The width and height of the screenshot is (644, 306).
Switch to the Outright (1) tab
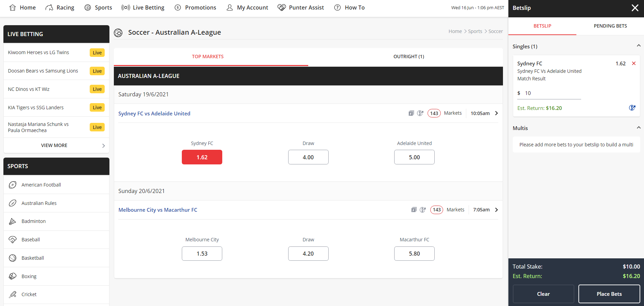click(x=408, y=57)
